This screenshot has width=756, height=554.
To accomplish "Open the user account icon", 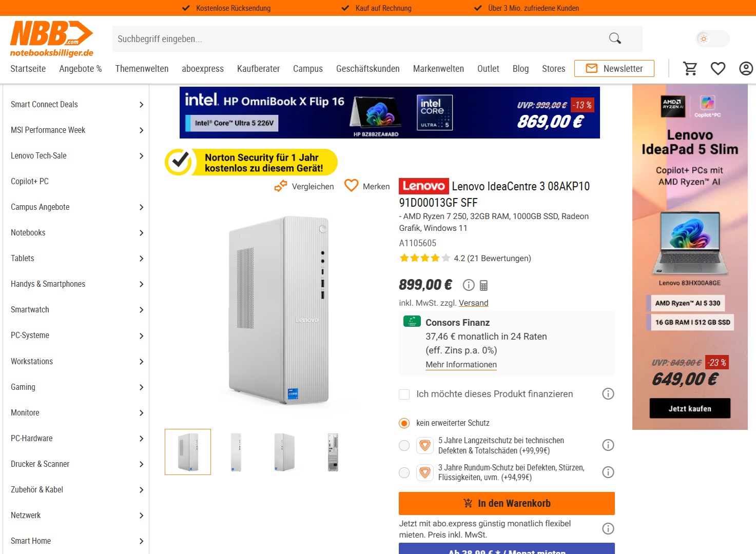I will click(746, 68).
